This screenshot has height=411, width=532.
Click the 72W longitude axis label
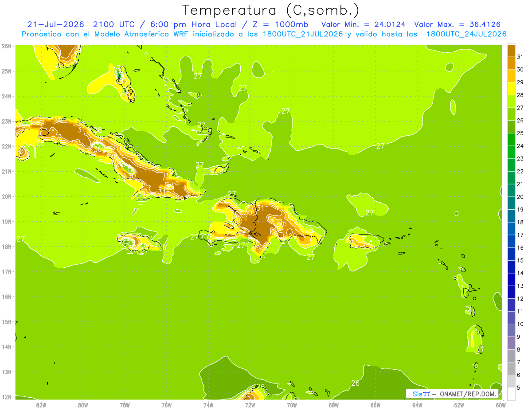click(250, 405)
